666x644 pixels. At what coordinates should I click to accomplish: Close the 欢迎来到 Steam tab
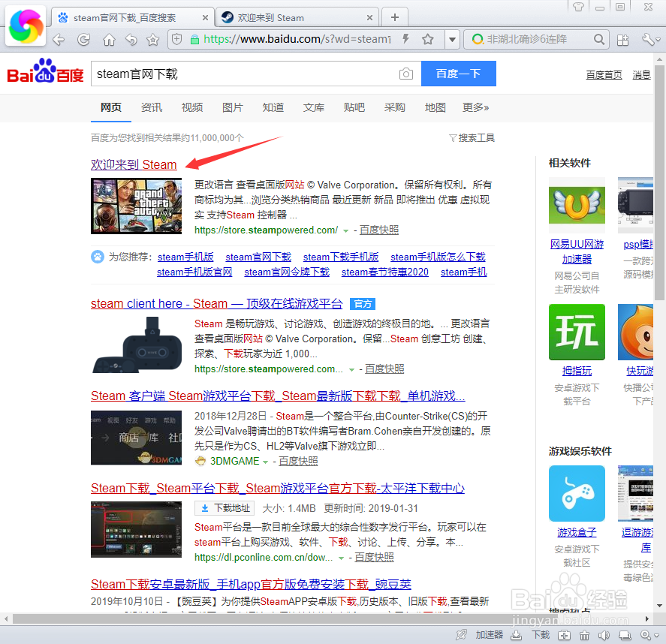point(369,18)
